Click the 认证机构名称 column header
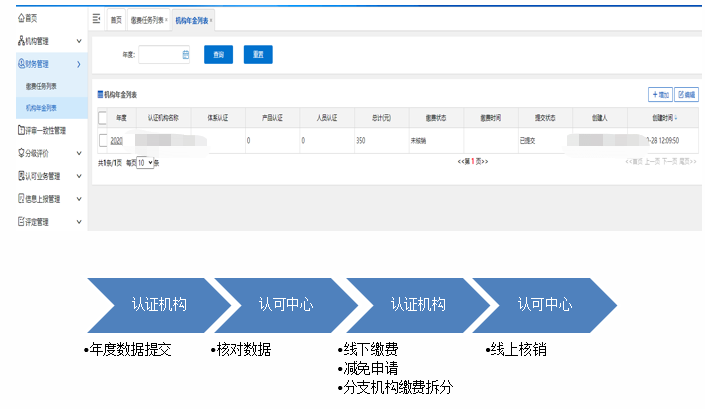Image resolution: width=705 pixels, height=409 pixels. tap(163, 118)
